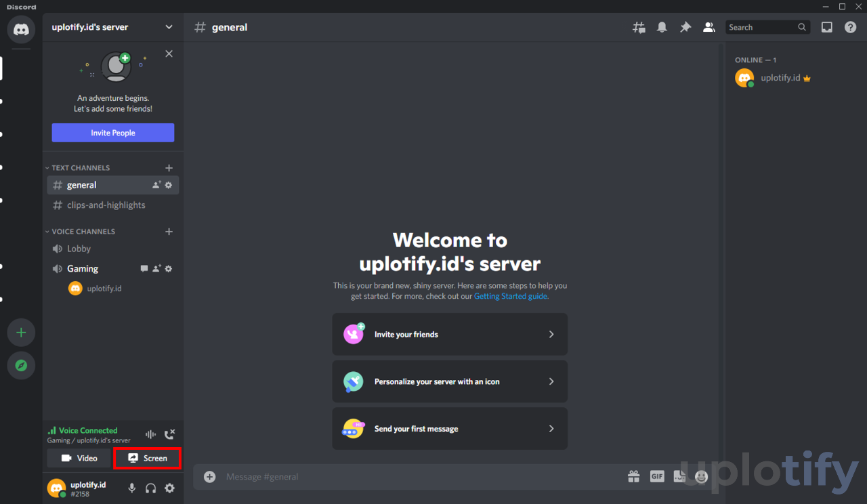Open Threads icon in channel header
Screen dimensions: 867x504
coord(639,27)
